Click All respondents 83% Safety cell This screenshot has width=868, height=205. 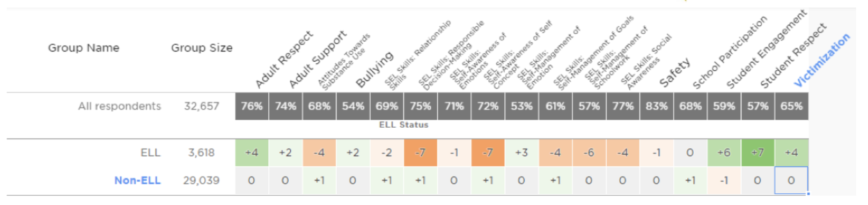coord(657,106)
